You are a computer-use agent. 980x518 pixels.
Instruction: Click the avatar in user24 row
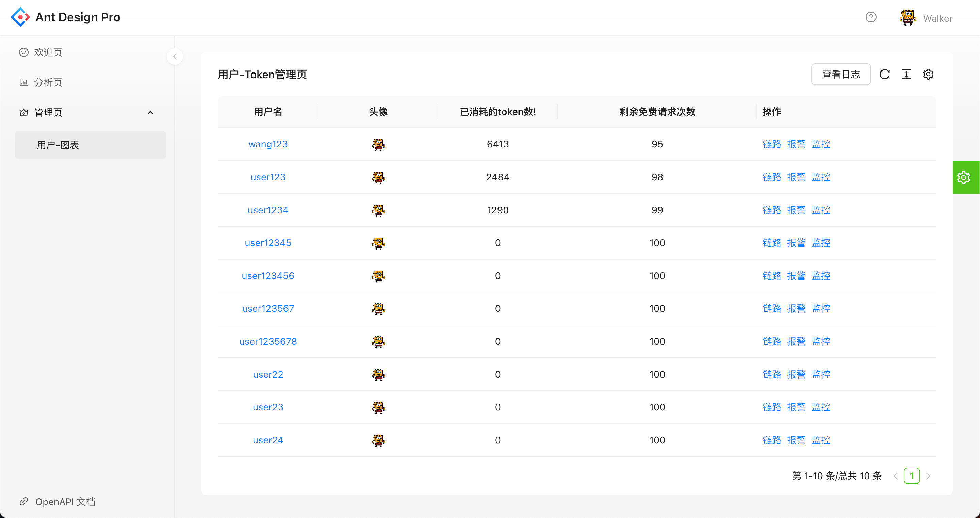pos(378,441)
